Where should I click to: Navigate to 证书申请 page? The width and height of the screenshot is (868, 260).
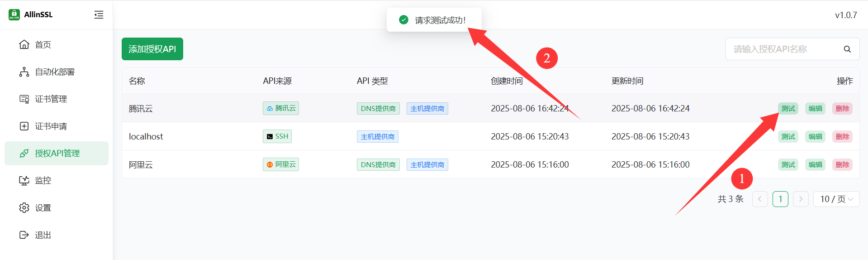pyautogui.click(x=51, y=126)
